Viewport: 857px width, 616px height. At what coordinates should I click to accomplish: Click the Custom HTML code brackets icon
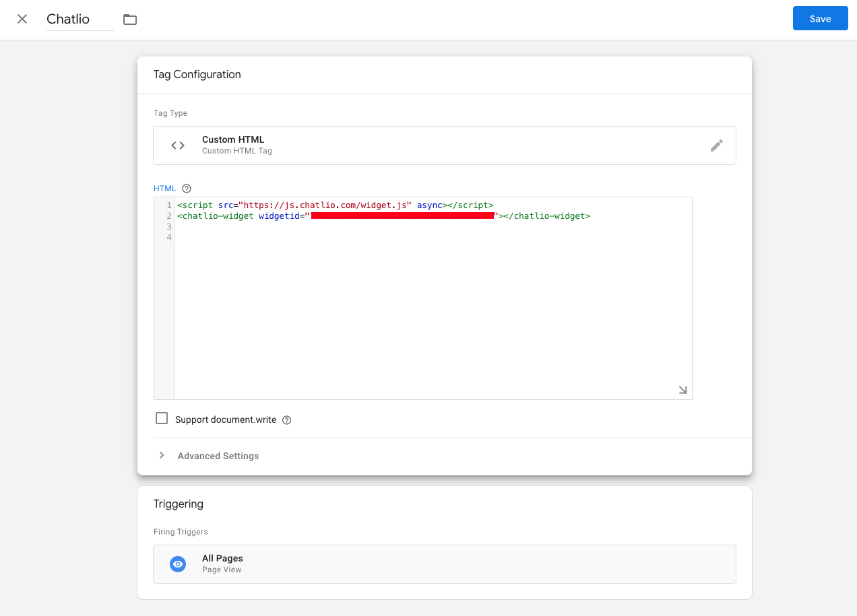(x=178, y=145)
